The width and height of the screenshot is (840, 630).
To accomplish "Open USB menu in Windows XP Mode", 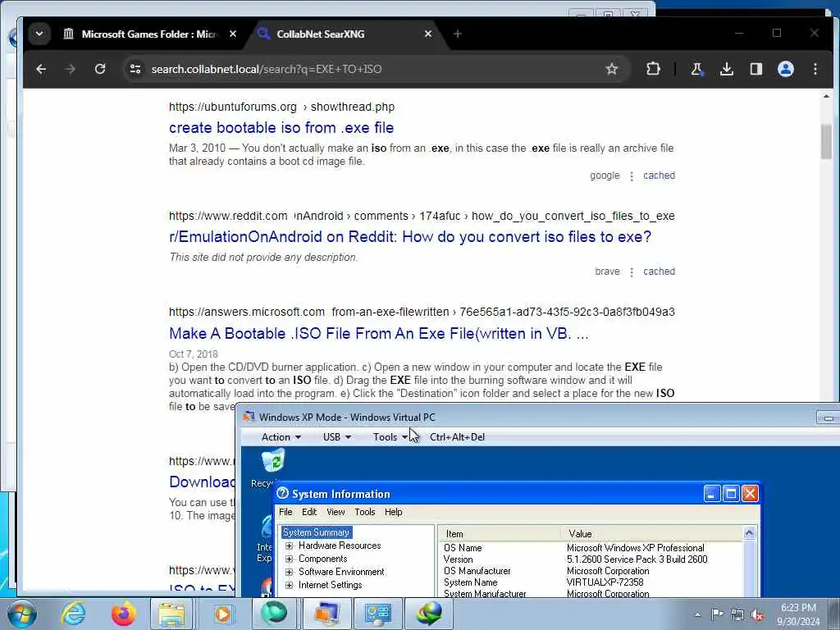I will 336,436.
